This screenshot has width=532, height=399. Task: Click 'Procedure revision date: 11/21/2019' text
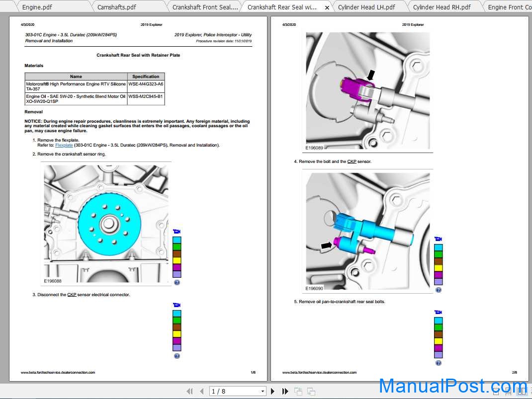coord(224,41)
